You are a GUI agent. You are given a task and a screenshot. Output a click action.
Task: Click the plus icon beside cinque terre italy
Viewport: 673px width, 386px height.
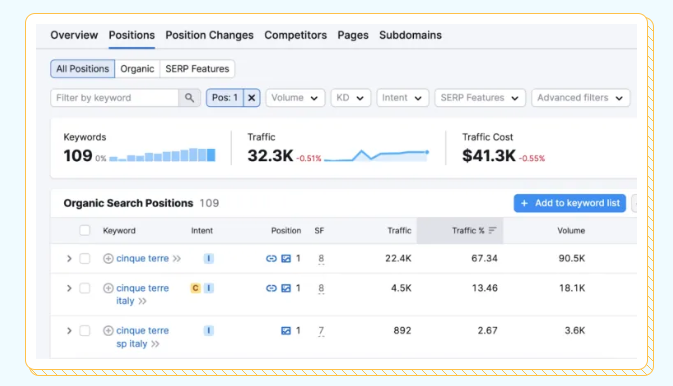point(108,288)
